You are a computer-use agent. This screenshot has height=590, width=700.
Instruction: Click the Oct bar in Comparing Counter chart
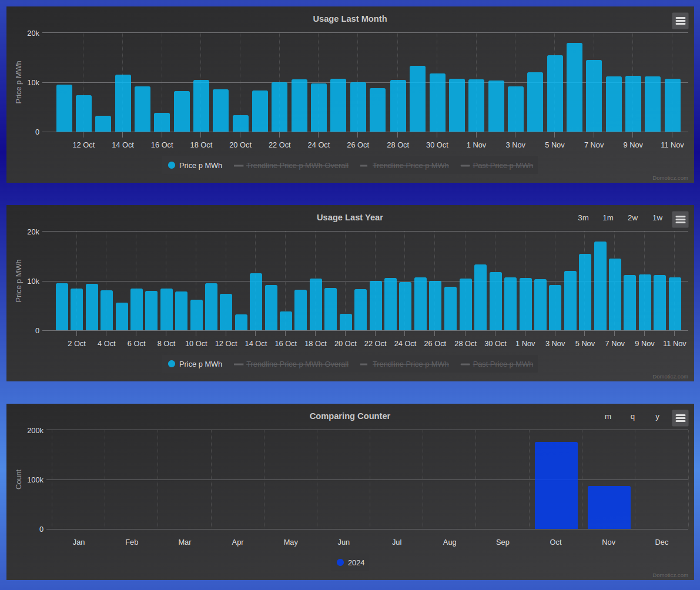(x=556, y=485)
